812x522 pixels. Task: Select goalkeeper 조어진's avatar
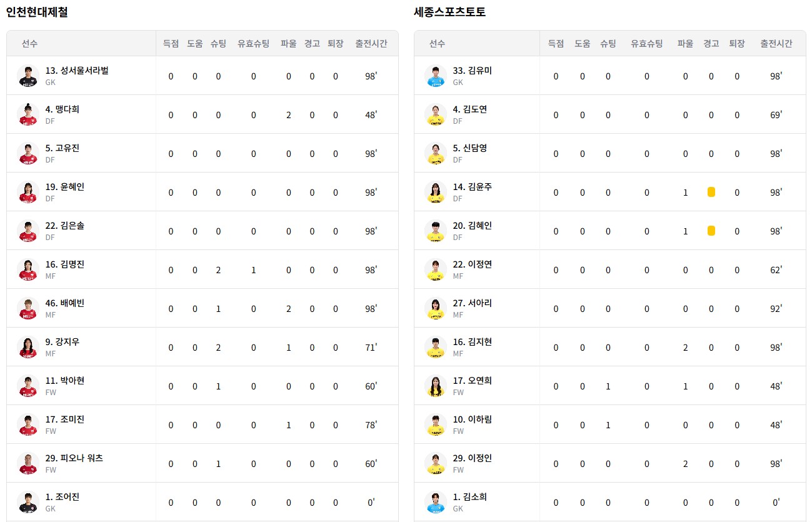click(28, 502)
